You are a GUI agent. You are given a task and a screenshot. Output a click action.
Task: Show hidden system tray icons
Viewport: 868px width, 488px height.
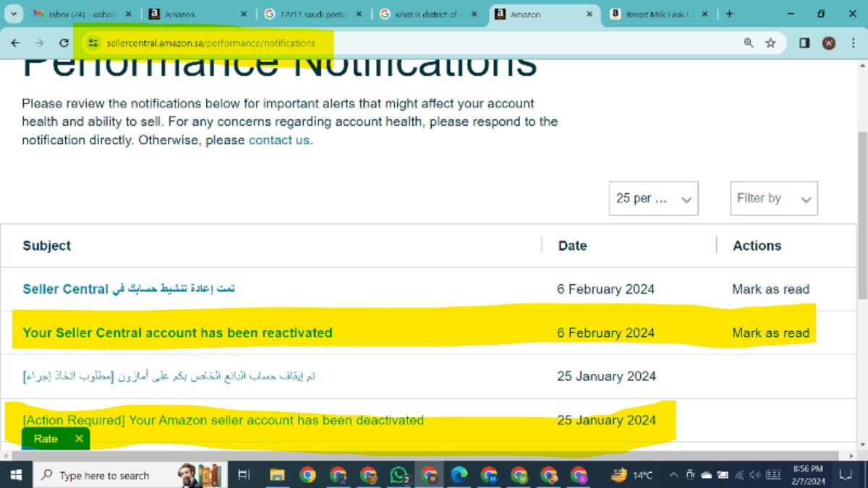point(673,475)
